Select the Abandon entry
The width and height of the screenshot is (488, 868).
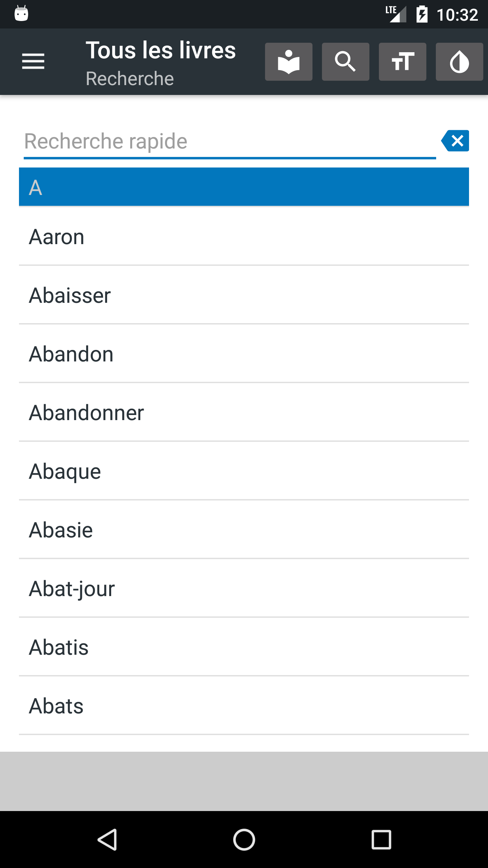(x=244, y=354)
